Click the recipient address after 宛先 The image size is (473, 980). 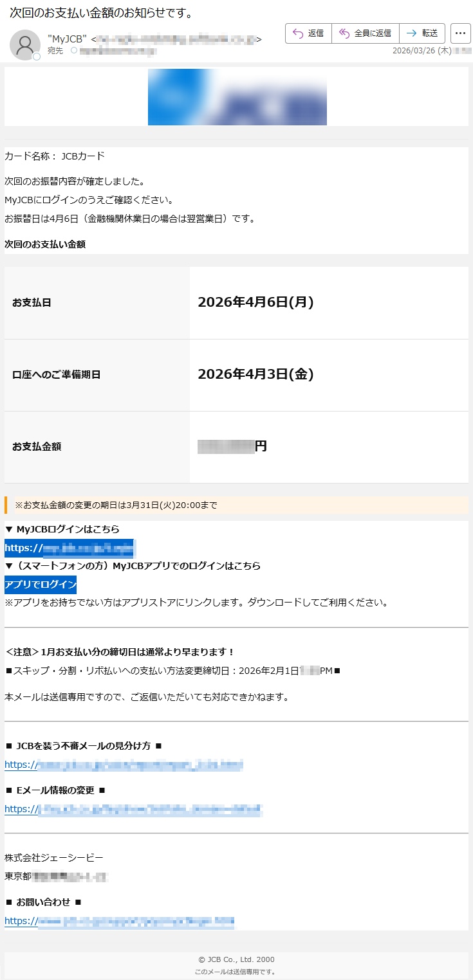point(116,50)
